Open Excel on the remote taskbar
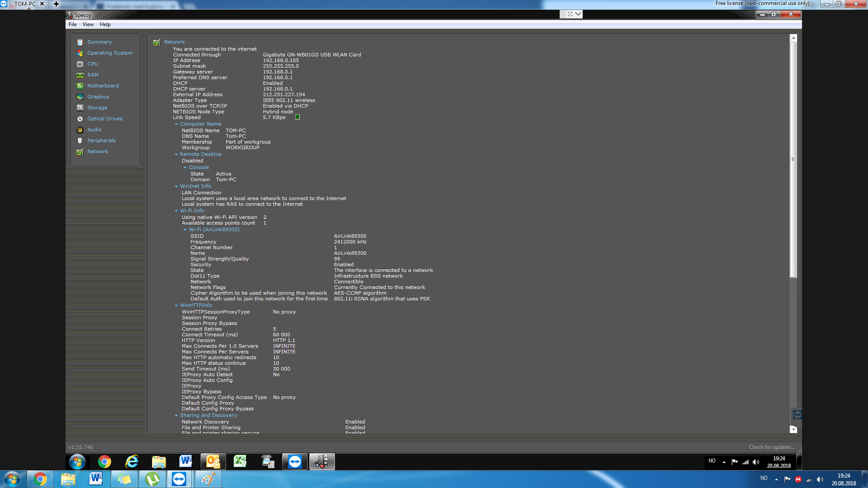Image resolution: width=868 pixels, height=488 pixels. point(240,461)
